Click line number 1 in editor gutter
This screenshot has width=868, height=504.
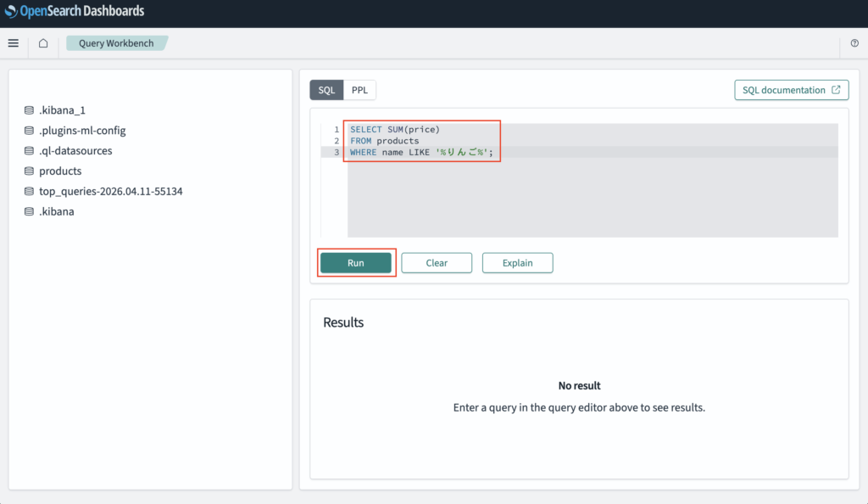[x=337, y=130]
